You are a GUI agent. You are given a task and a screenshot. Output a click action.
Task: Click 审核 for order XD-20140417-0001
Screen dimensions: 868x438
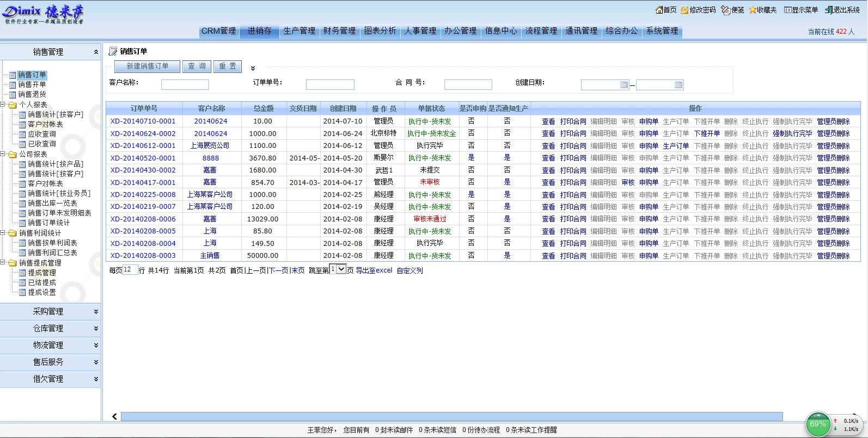coord(628,182)
